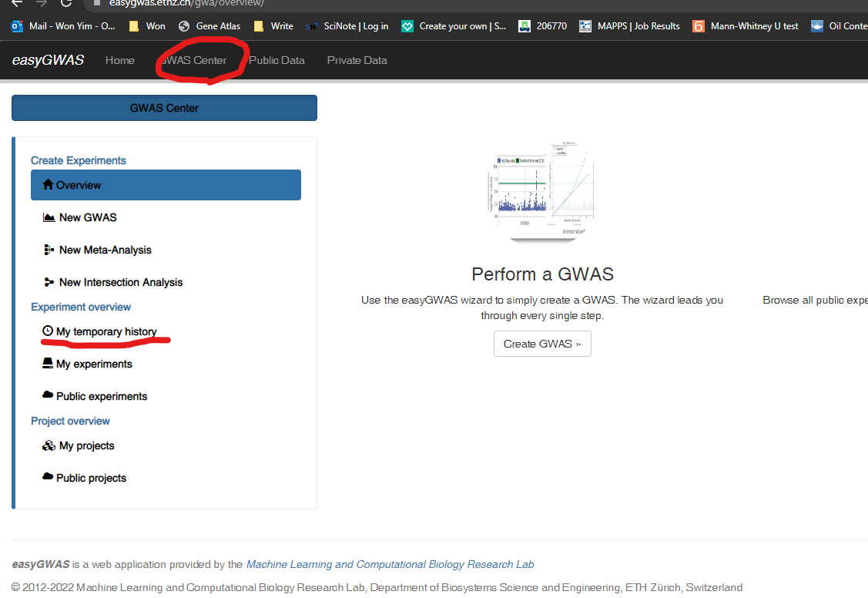This screenshot has width=868, height=598.
Task: Click the chart icon next to New GWAS
Action: [49, 218]
